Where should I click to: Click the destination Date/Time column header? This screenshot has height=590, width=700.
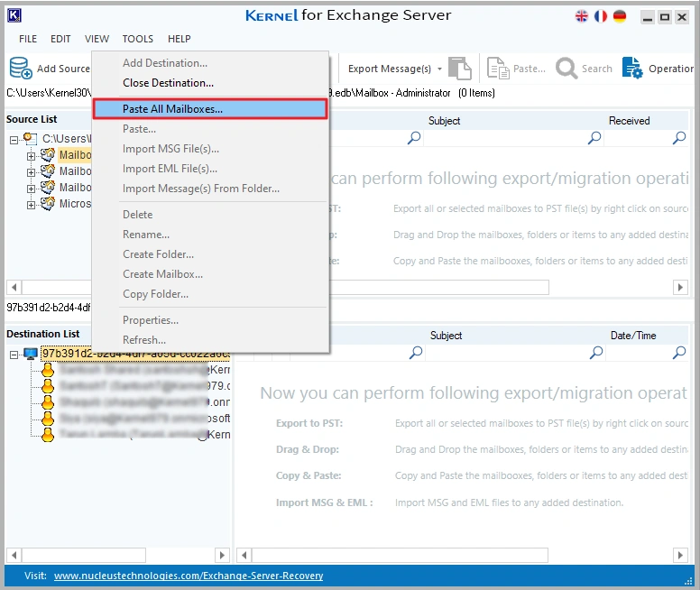tap(633, 336)
